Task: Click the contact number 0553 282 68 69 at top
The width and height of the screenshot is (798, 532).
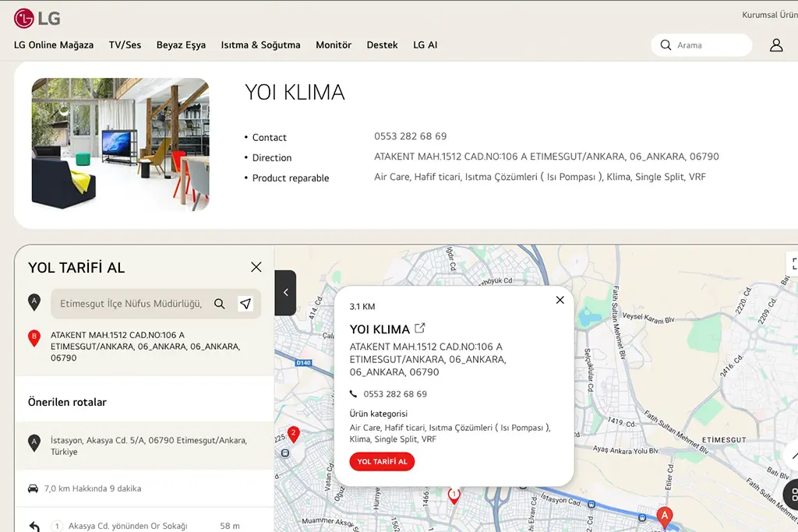Action: 410,136
